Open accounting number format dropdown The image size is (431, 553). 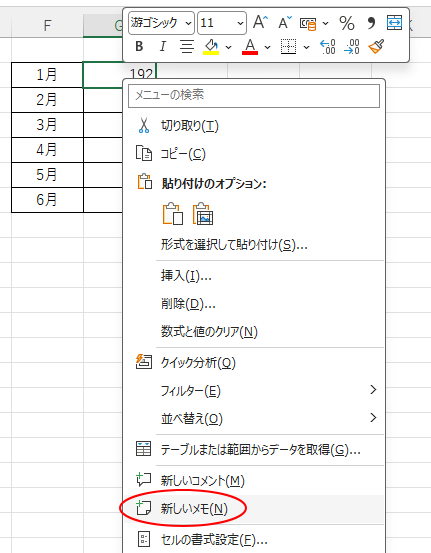click(326, 24)
